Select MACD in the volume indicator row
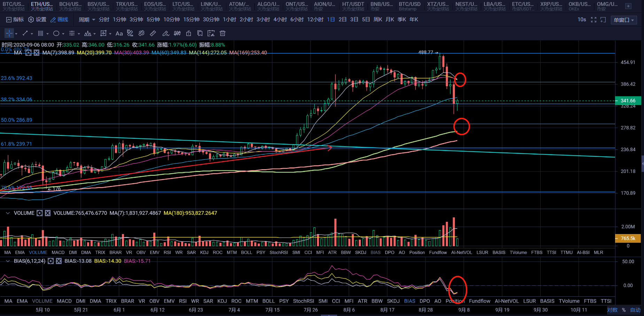Screen dimensions: 644x316 click(x=58, y=253)
